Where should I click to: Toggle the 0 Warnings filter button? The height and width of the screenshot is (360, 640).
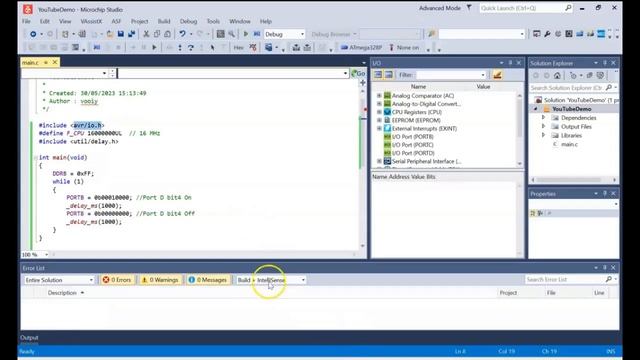pos(160,280)
